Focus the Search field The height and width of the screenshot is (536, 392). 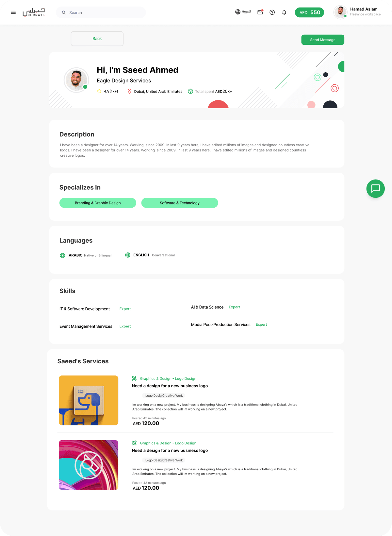[x=101, y=12]
